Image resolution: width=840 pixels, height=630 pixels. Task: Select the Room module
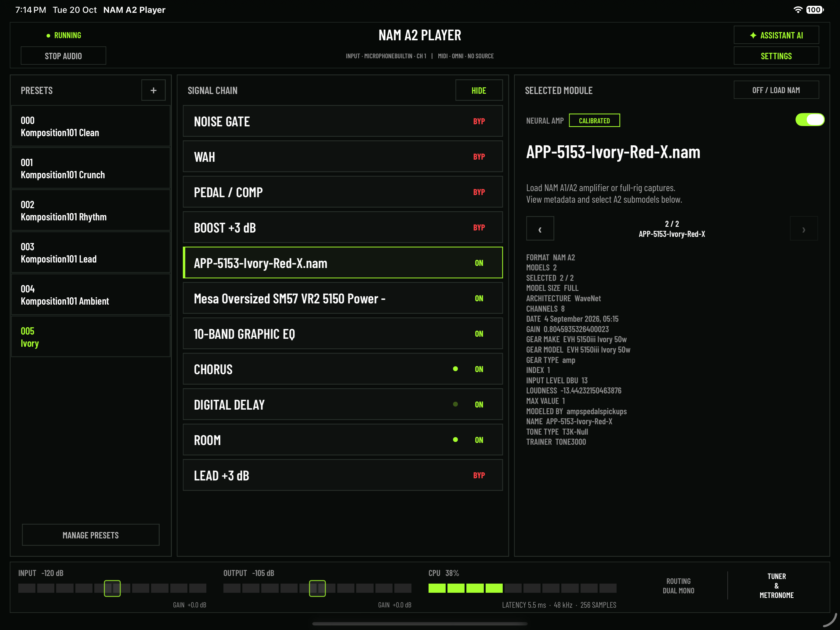click(342, 440)
